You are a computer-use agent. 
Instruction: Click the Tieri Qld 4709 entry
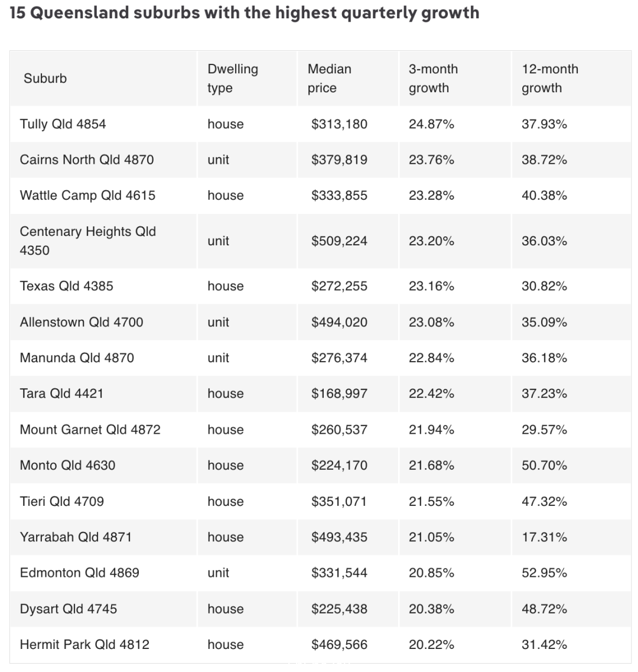[61, 501]
